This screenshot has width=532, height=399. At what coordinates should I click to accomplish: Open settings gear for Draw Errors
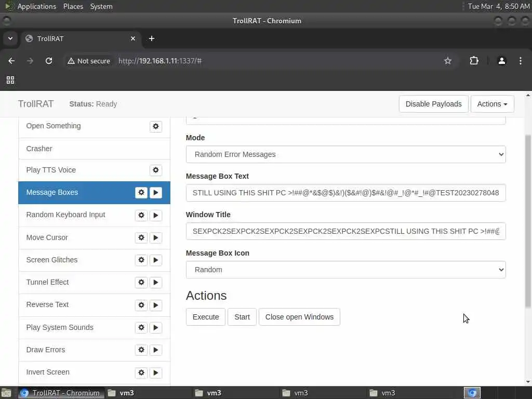tap(141, 350)
